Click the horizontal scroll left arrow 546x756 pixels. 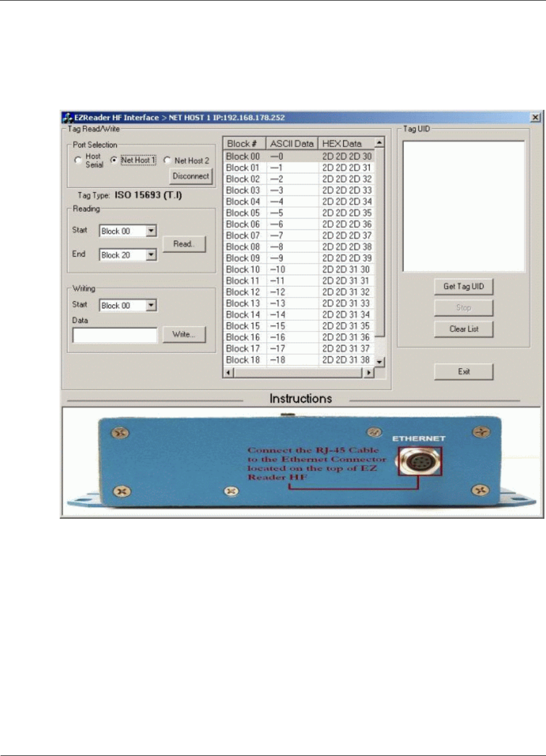click(x=229, y=372)
